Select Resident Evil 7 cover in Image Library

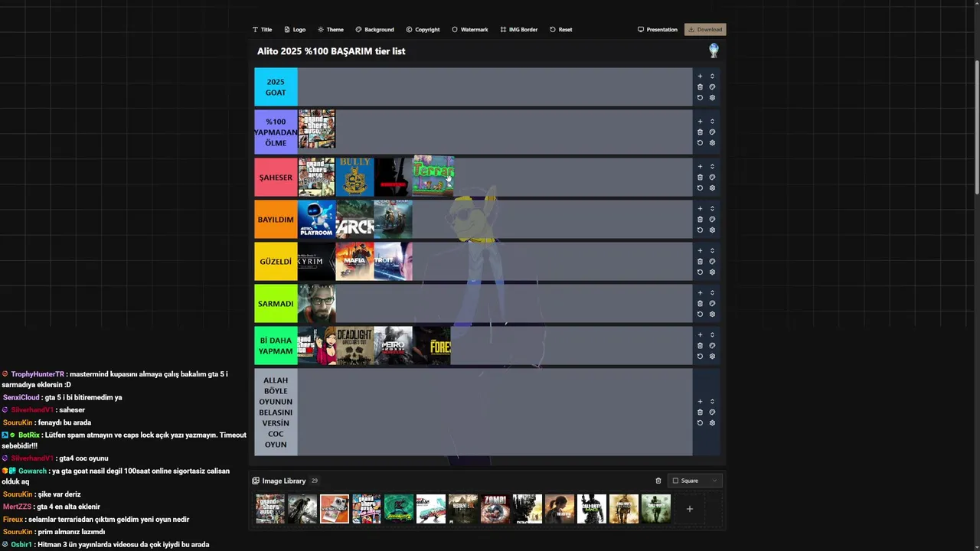click(462, 509)
